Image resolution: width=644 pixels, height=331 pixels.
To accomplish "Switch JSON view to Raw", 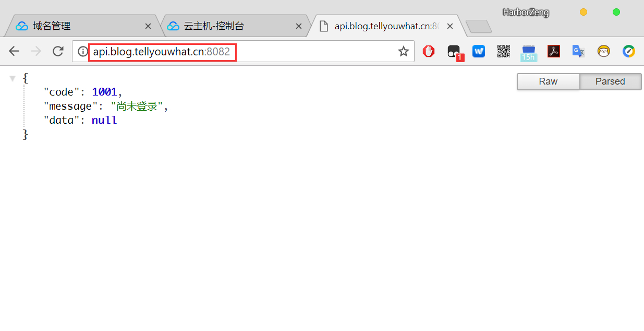I will pos(548,81).
